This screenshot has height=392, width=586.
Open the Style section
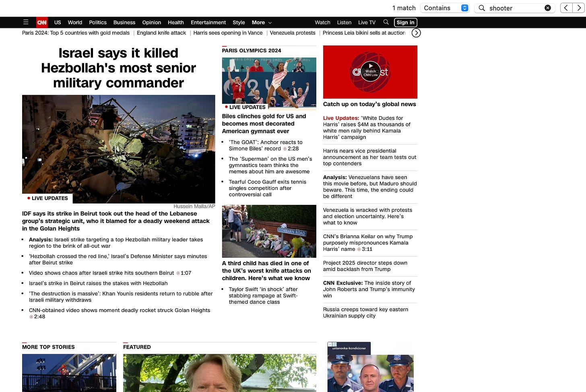point(239,23)
